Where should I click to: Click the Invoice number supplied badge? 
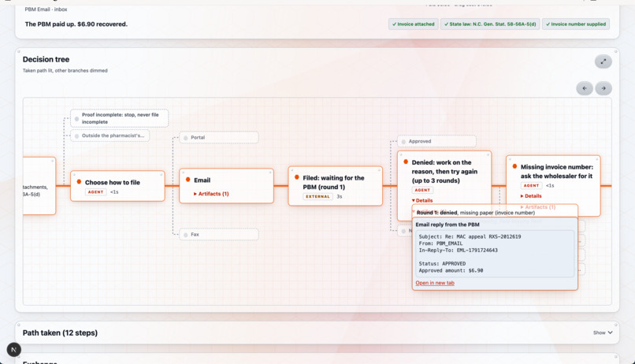575,24
